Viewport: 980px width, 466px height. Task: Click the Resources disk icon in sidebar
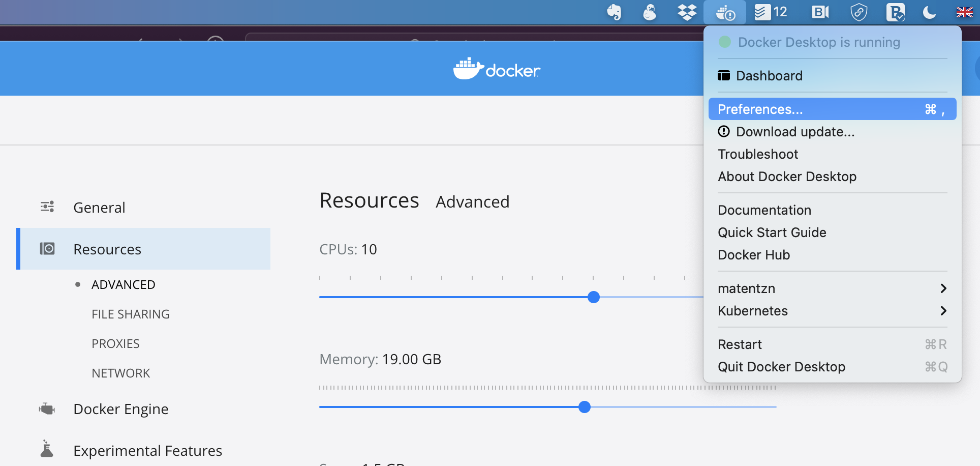pos(47,248)
